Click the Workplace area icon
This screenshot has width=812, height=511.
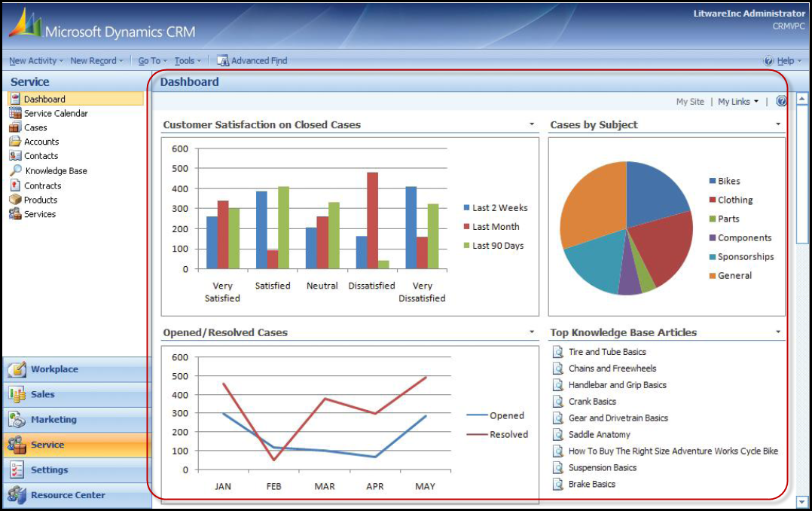17,369
